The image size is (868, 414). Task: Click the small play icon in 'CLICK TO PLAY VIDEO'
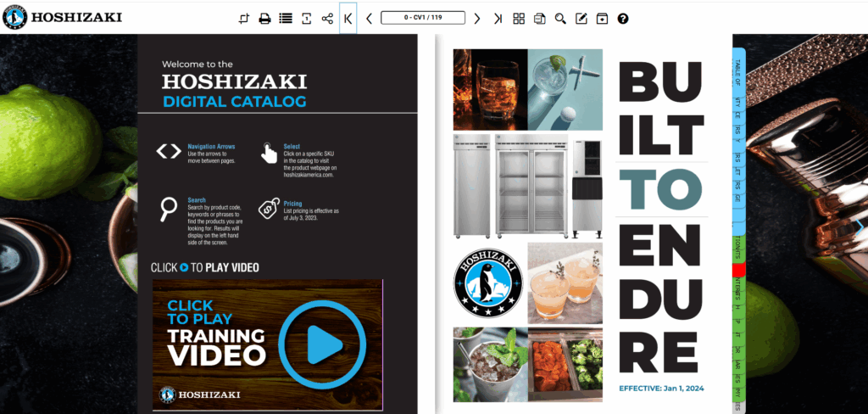tap(184, 268)
